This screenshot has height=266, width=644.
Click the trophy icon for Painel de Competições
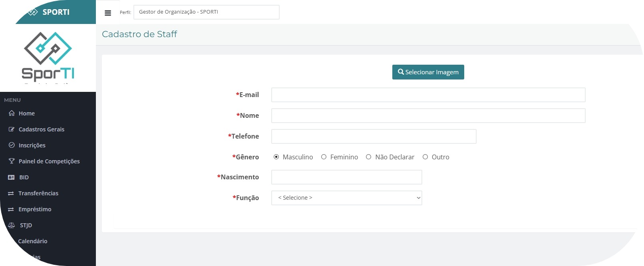tap(12, 161)
